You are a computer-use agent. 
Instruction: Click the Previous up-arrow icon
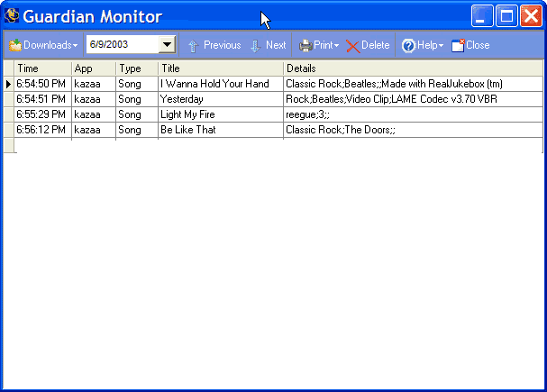193,46
